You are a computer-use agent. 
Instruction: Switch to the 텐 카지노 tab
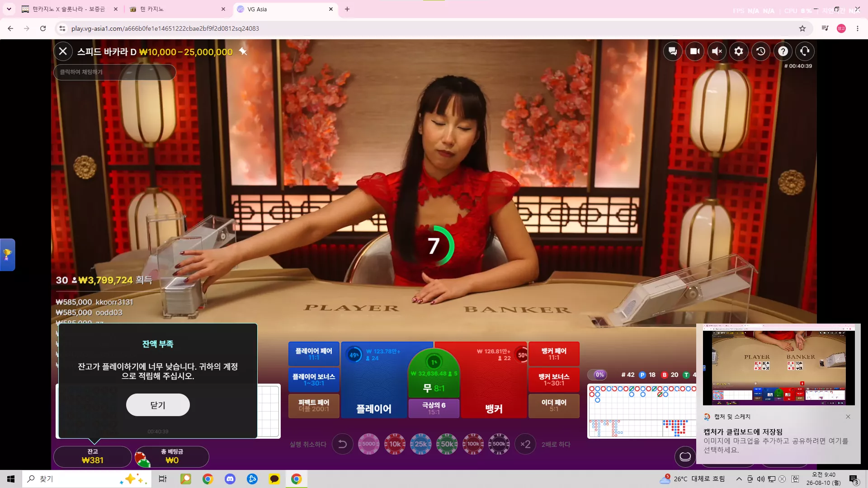(176, 9)
